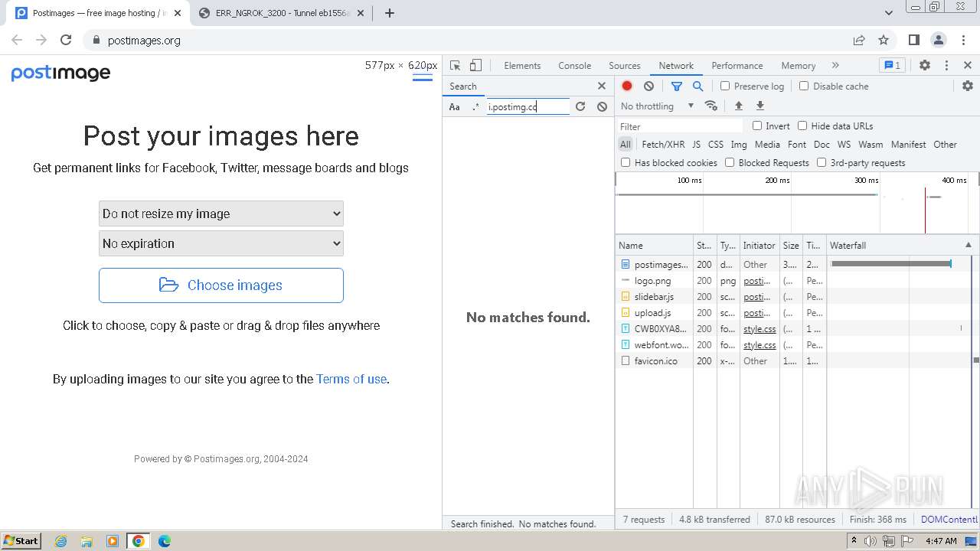
Task: Click the red record network log button
Action: pos(627,86)
